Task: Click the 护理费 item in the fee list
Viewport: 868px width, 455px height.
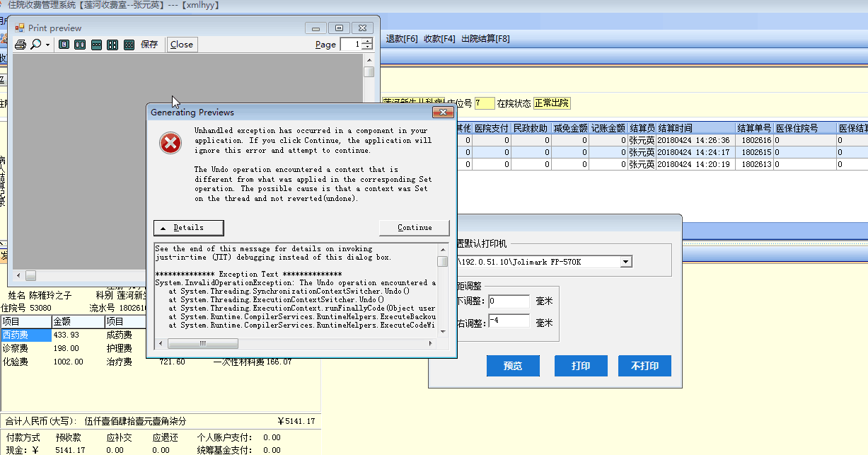Action: [119, 348]
